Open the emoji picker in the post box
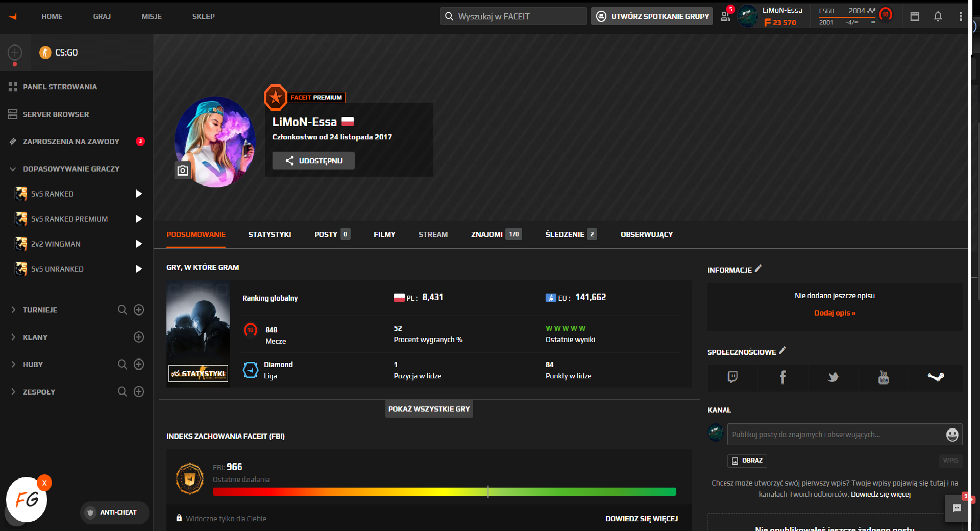The height and width of the screenshot is (531, 980). pos(952,435)
